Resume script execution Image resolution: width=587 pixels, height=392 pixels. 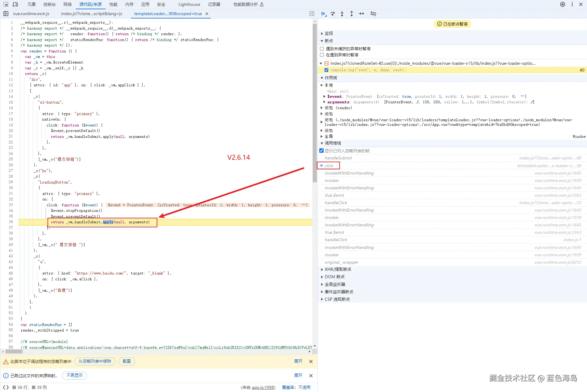pos(323,14)
